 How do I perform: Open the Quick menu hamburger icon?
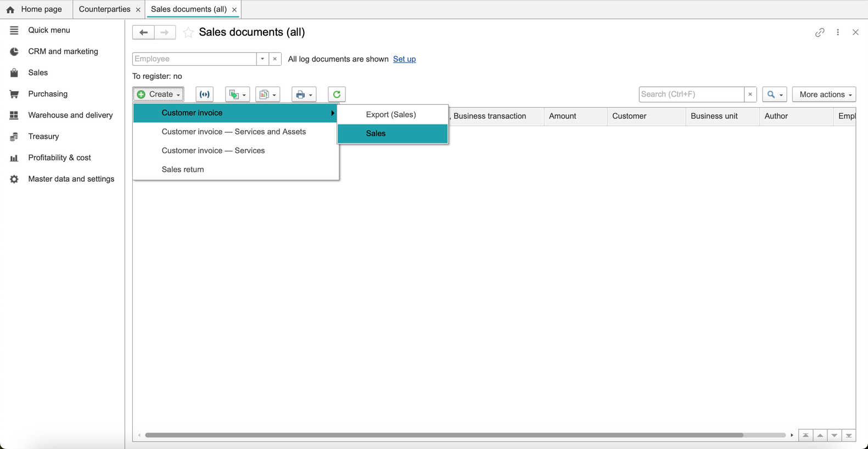(14, 30)
